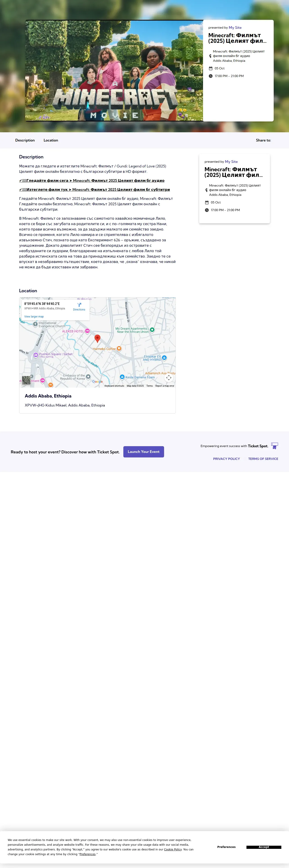Click the red location marker on map
289x868 pixels.
97,339
